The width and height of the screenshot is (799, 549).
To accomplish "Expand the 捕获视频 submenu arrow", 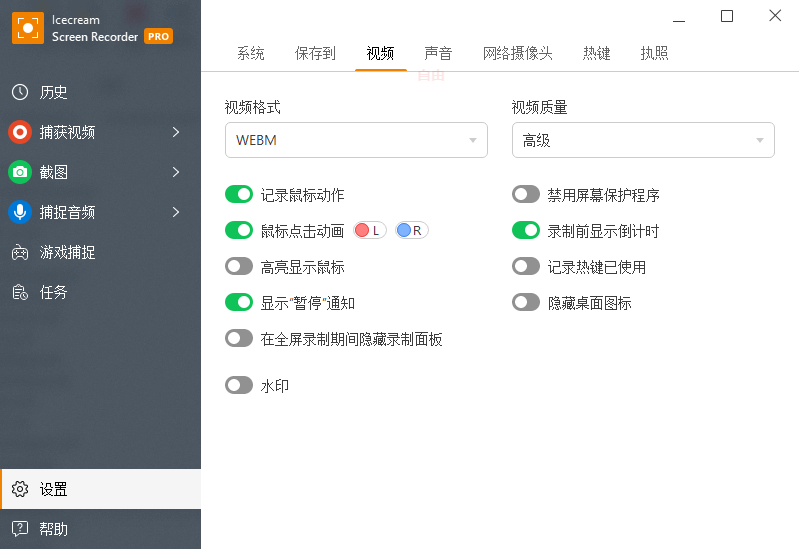I will pos(176,133).
